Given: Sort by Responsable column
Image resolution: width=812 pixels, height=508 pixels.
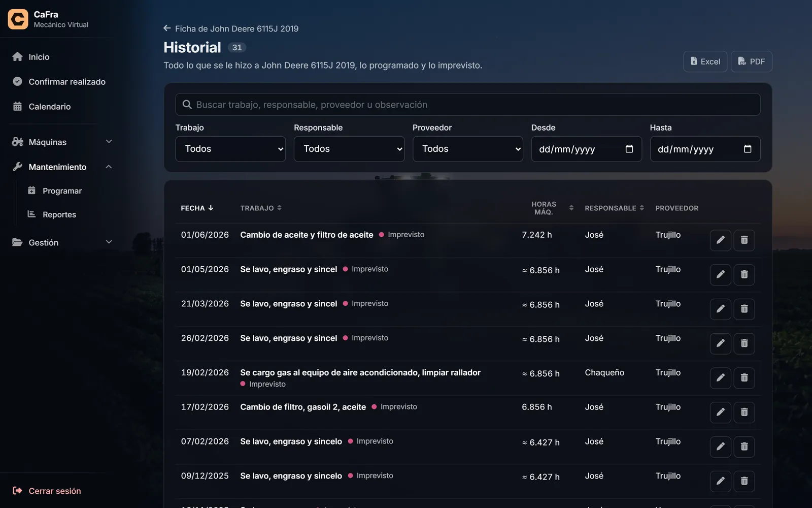Looking at the screenshot, I should (615, 208).
